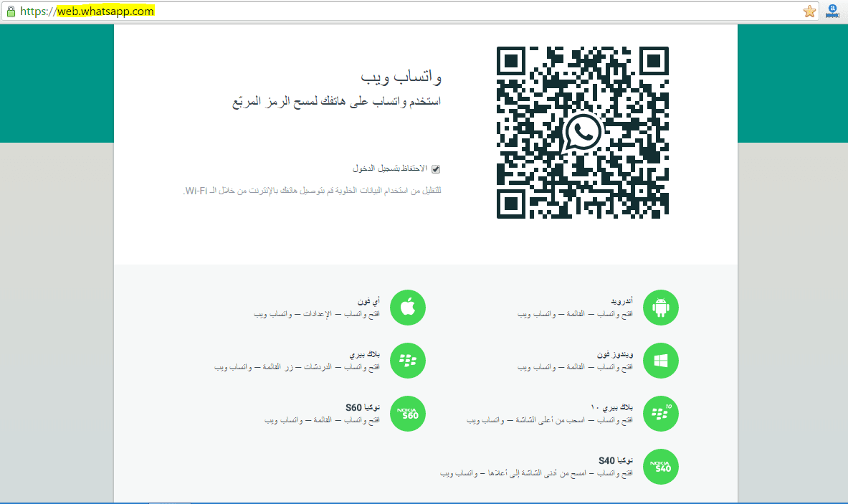Image resolution: width=848 pixels, height=504 pixels.
Task: Click the BlackBerry instruction steps text
Action: pos(297,367)
